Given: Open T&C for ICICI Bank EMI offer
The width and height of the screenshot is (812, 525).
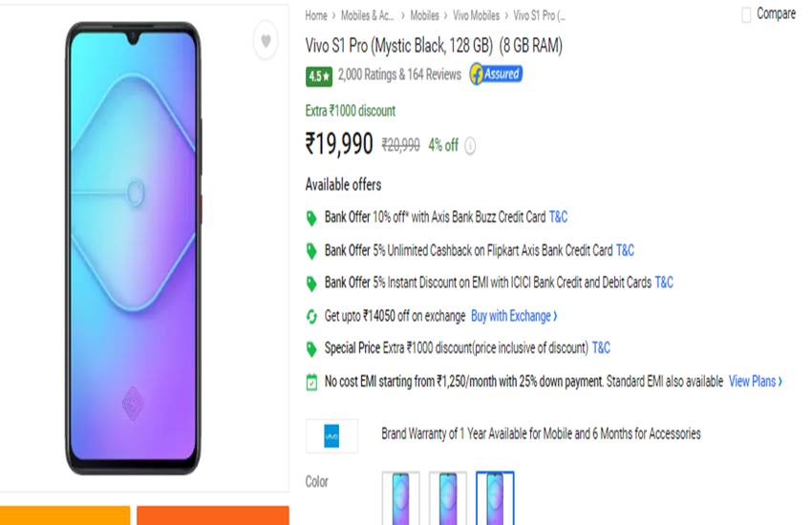Looking at the screenshot, I should click(x=664, y=283).
